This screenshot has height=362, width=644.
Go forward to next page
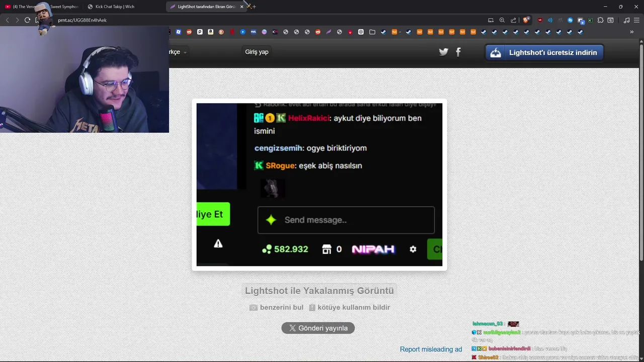(17, 20)
